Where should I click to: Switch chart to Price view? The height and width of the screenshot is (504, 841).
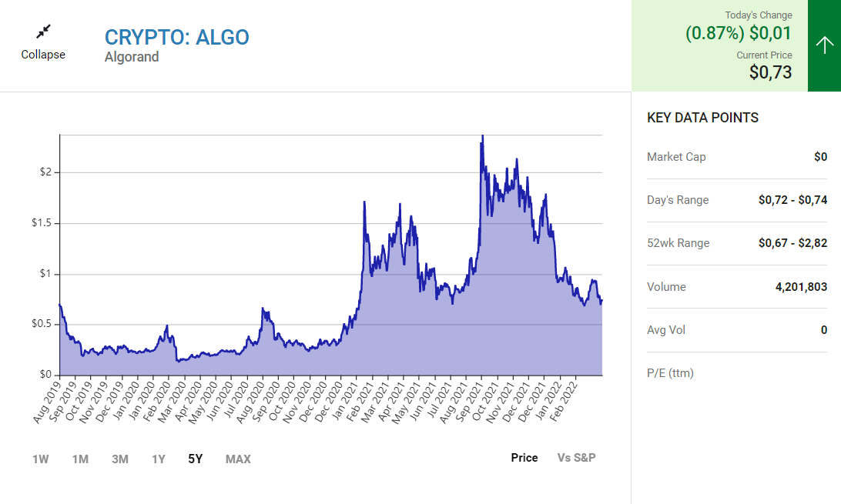click(x=524, y=457)
